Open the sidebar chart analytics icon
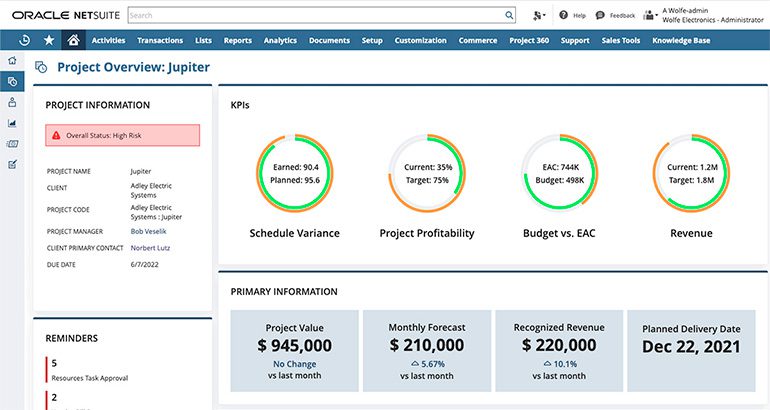The image size is (770, 410). tap(12, 123)
